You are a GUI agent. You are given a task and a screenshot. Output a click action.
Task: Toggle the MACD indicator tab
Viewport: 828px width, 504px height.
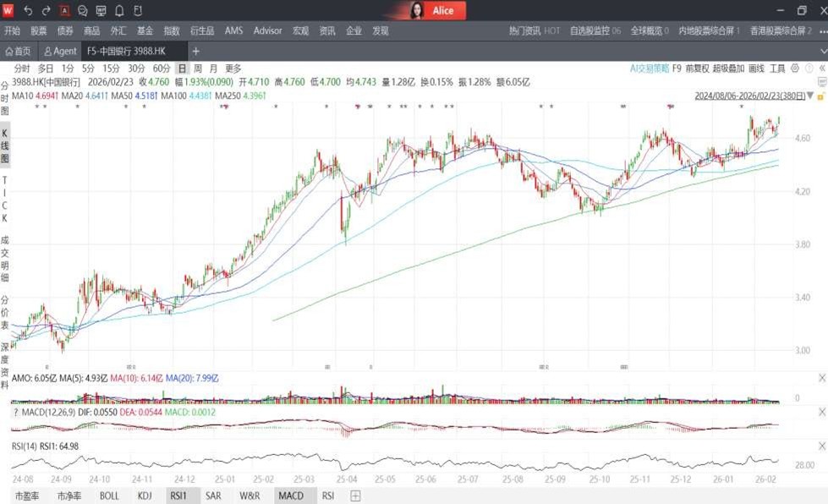290,496
